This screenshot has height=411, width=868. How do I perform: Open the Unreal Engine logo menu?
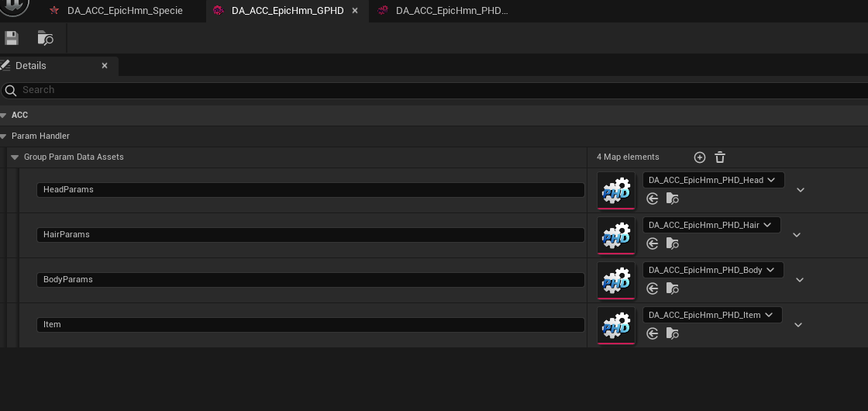pos(13,7)
